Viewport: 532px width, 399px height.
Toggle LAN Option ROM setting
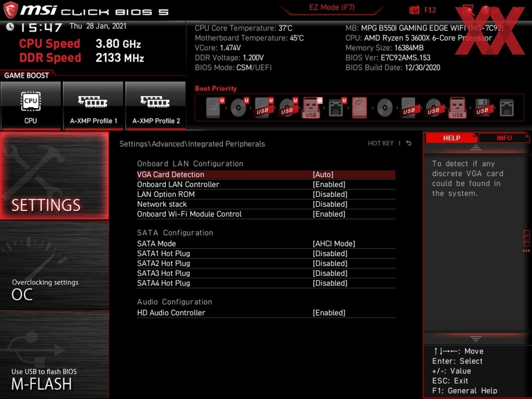[266, 194]
